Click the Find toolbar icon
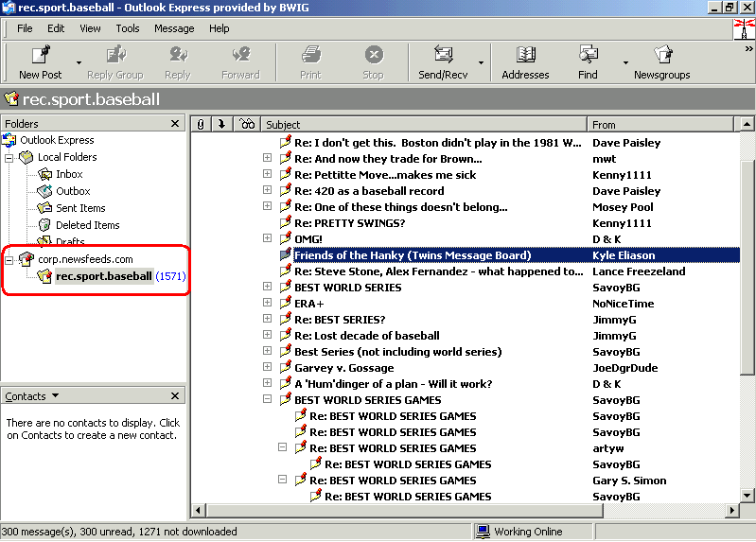 tap(589, 55)
